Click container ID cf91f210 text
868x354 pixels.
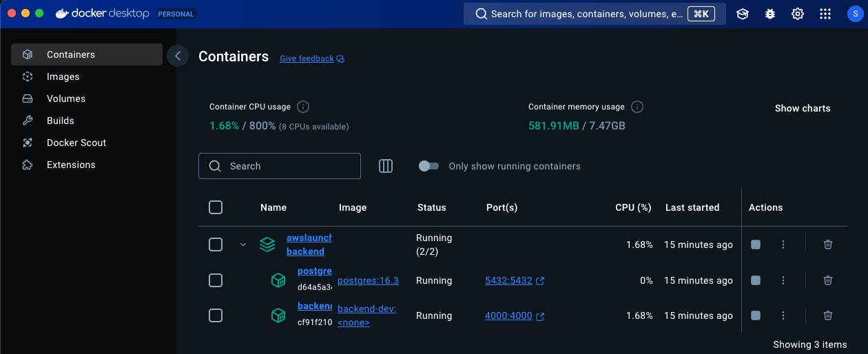(315, 322)
